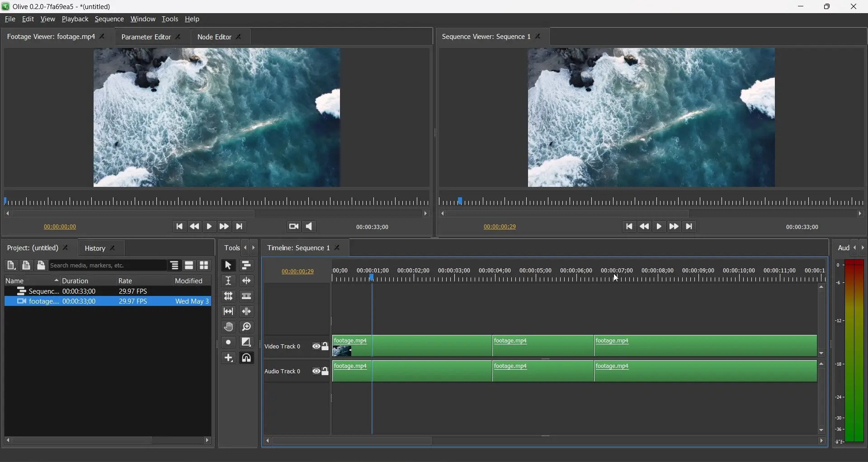The height and width of the screenshot is (462, 868).
Task: Lock Audio Track 0
Action: 326,372
